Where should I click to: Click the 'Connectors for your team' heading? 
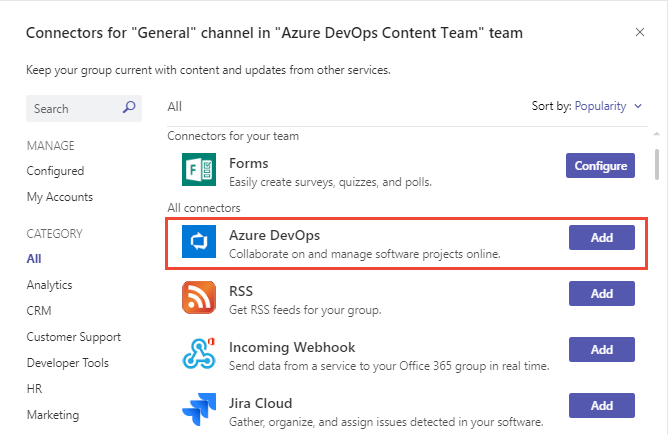pyautogui.click(x=233, y=136)
